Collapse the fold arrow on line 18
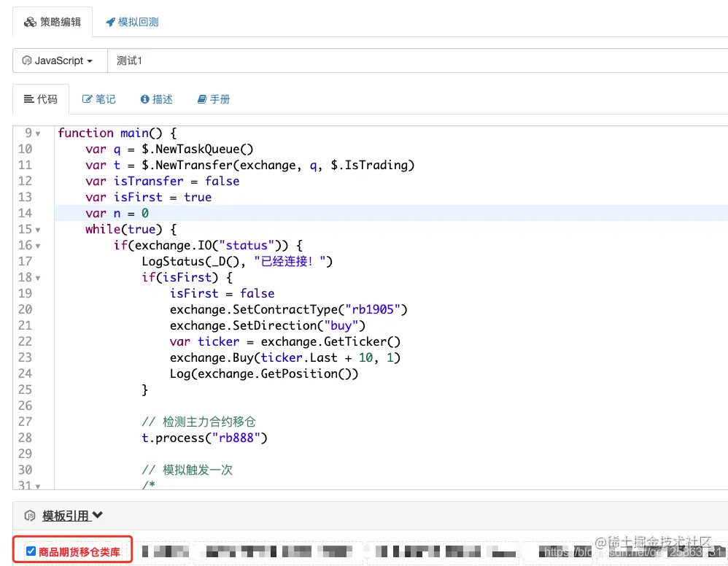728x566 pixels. coord(38,278)
